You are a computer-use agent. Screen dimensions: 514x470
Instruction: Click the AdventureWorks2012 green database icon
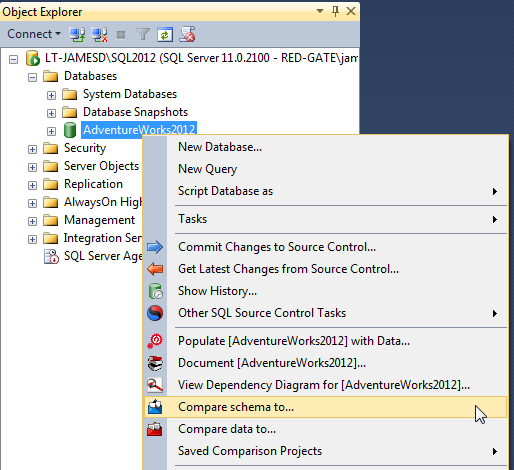70,130
